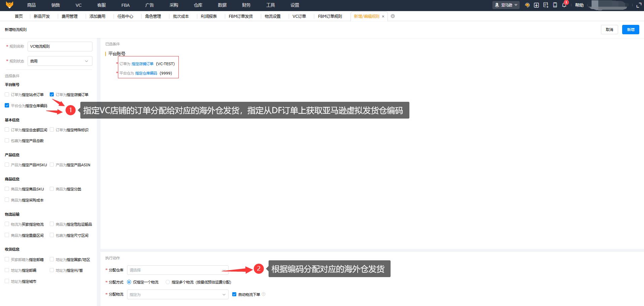Toggle fullscreen with the expand icon
Image resolution: width=644 pixels, height=306 pixels.
tap(639, 5)
